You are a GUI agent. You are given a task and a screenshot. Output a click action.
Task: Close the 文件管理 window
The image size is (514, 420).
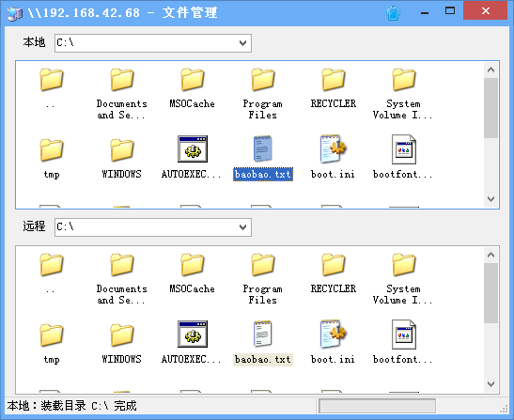(x=486, y=11)
